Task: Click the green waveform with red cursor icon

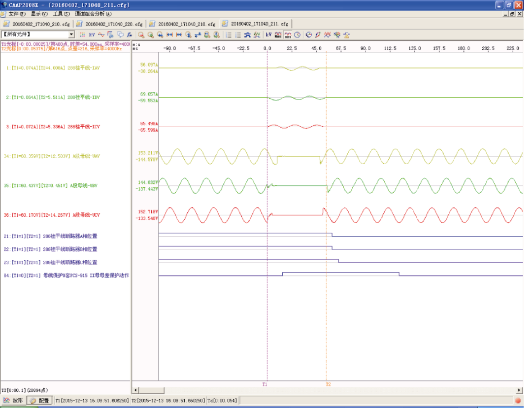Action: 257,35
